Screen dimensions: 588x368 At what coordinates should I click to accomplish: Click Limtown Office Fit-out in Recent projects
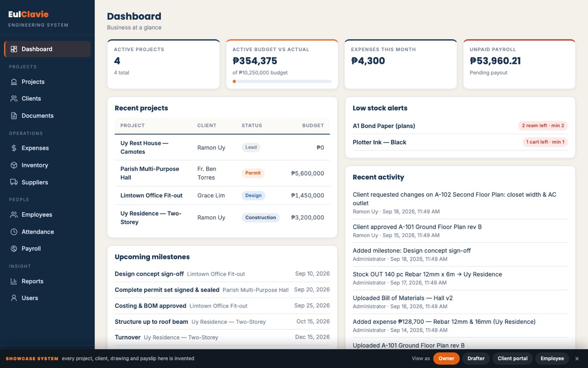point(151,195)
